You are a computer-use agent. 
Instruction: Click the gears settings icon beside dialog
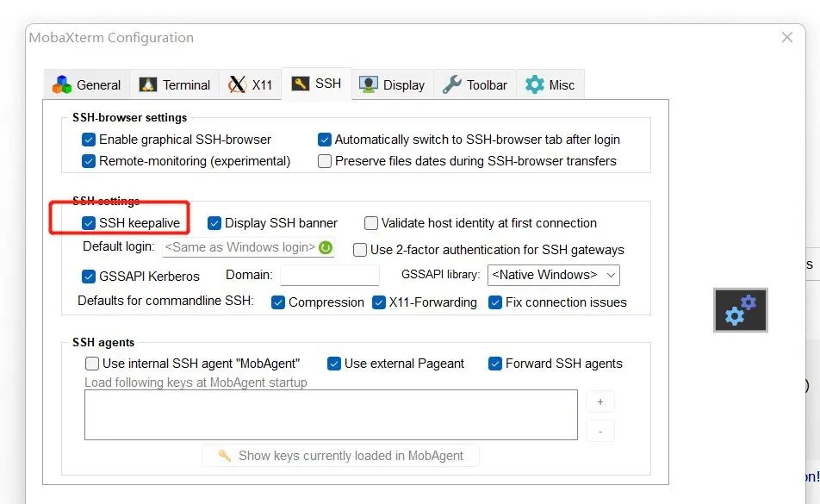741,310
